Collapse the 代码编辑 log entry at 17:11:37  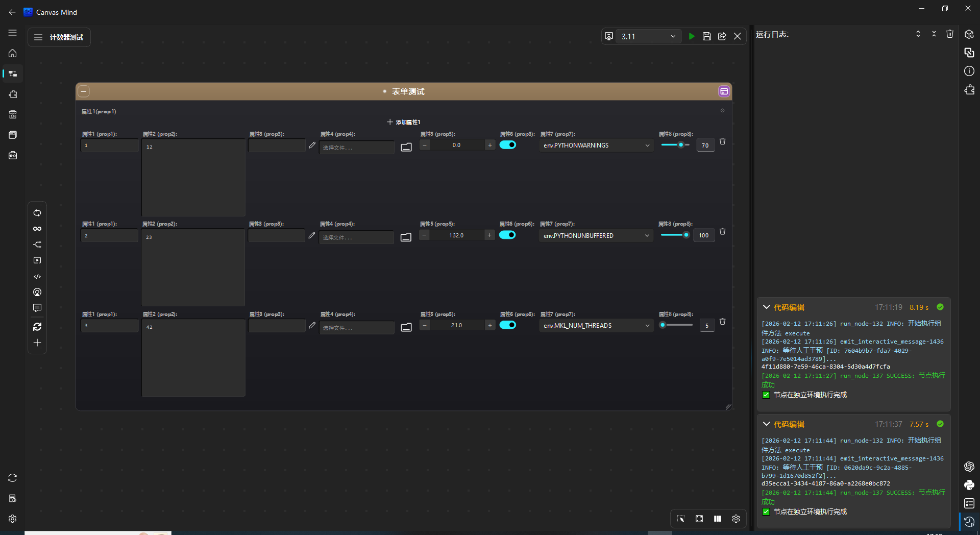[x=766, y=424]
